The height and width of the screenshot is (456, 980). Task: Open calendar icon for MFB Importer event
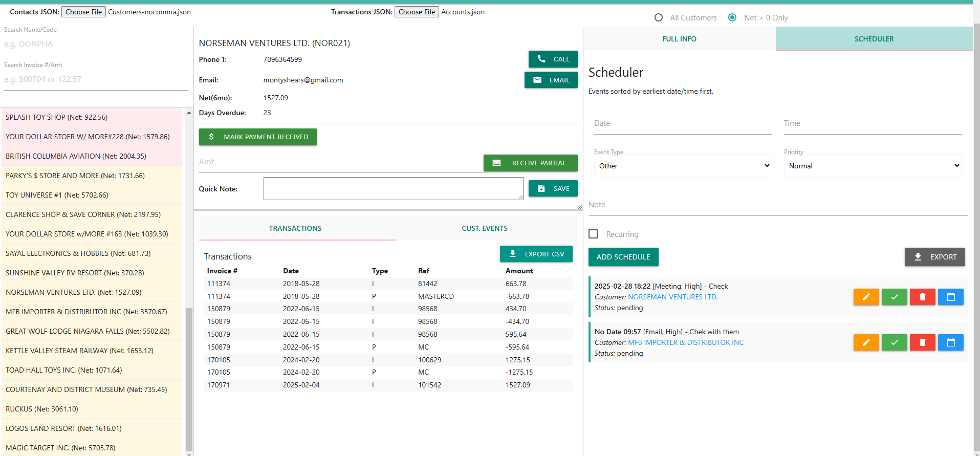pyautogui.click(x=950, y=342)
